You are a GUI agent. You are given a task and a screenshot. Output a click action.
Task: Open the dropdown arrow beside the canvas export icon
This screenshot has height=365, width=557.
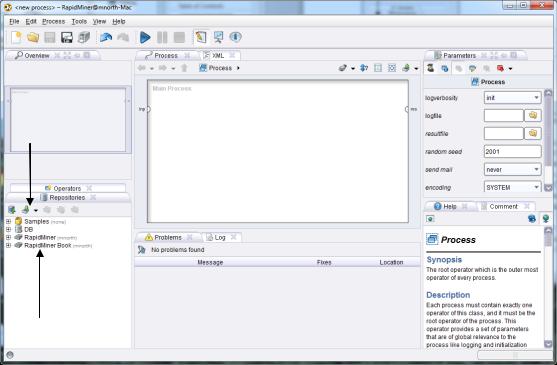pyautogui.click(x=416, y=69)
